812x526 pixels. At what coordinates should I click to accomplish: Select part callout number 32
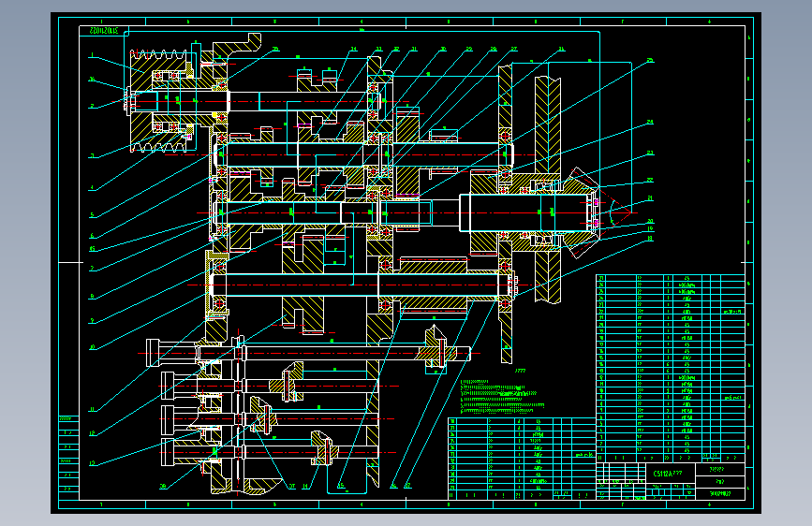point(396,50)
